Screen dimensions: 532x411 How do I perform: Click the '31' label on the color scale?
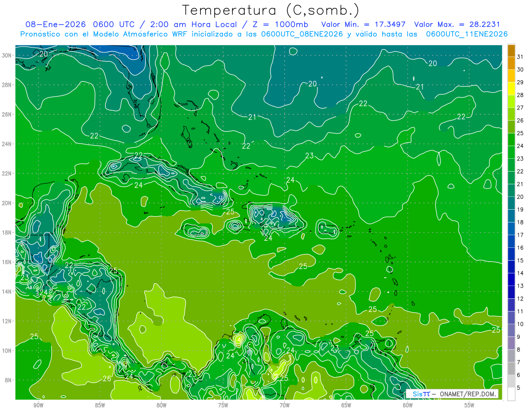(520, 56)
